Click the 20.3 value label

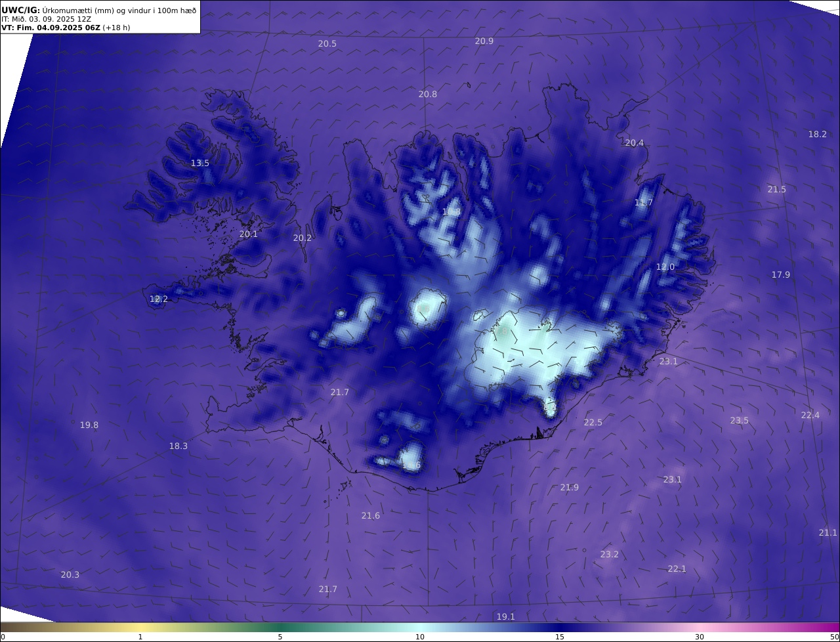tap(70, 575)
